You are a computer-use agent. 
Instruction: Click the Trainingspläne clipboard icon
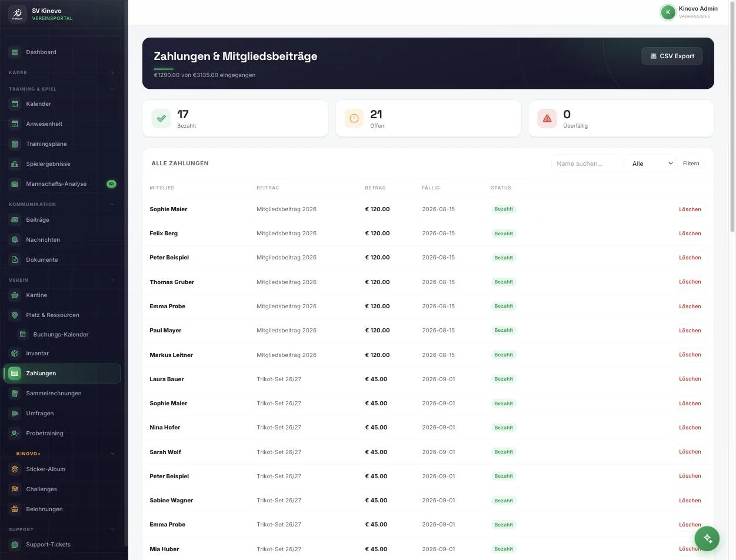(x=15, y=144)
